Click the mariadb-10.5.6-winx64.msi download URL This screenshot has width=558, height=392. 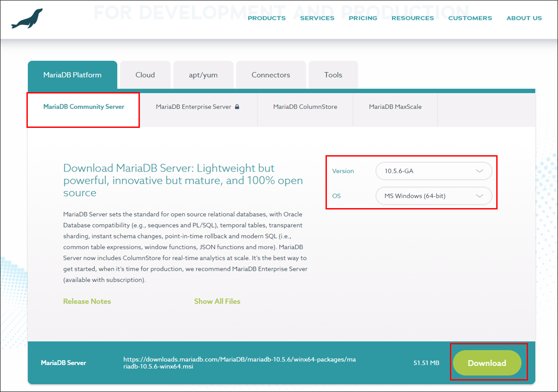pos(240,363)
